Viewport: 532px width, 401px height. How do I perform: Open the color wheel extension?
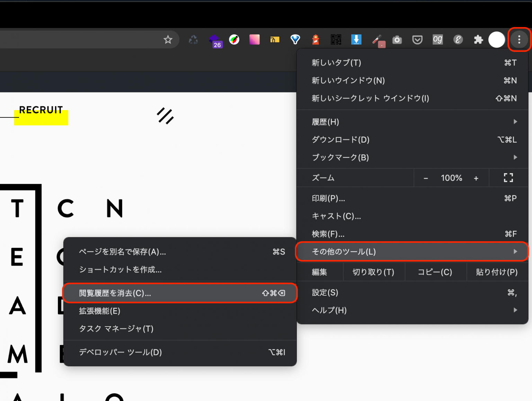click(234, 39)
